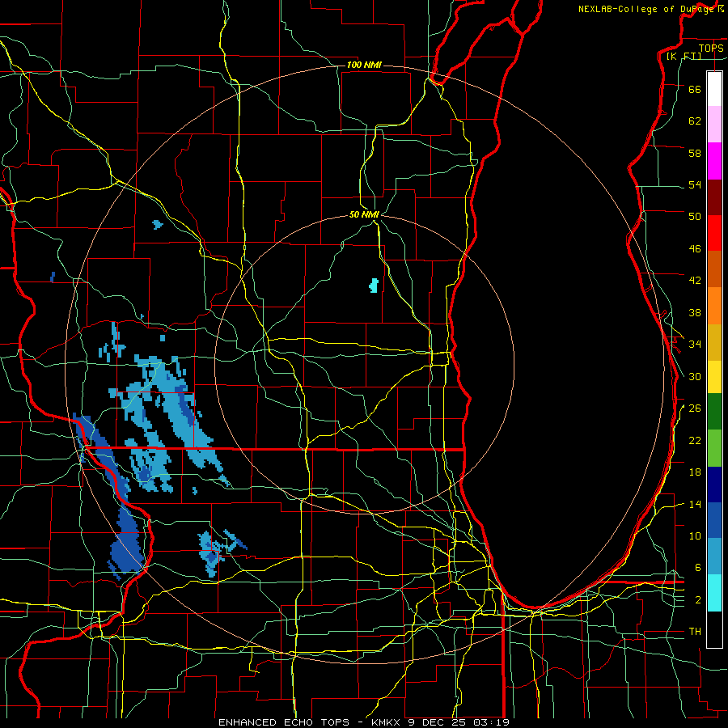The width and height of the screenshot is (728, 728).
Task: Select the medium blue legend swatch
Action: point(714,520)
